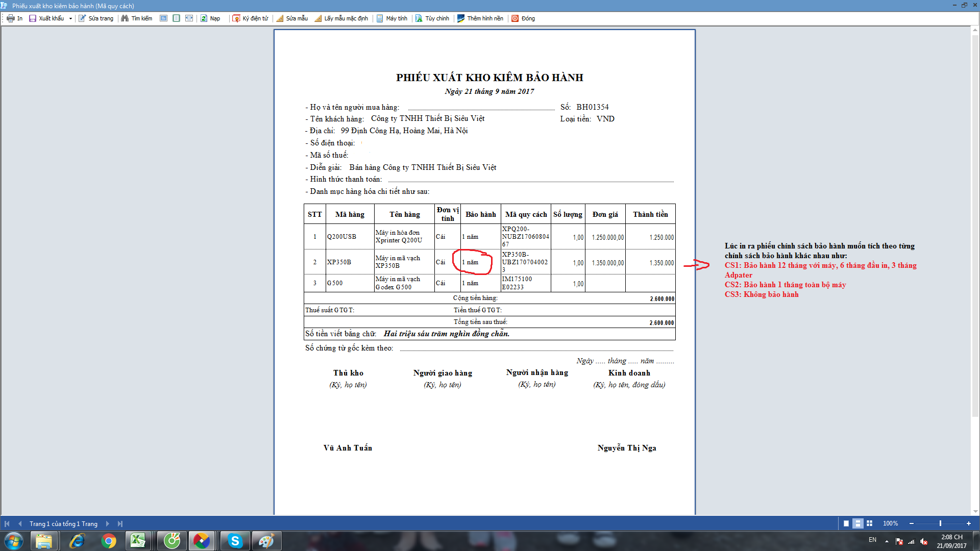
Task: Open the Xuất khẩu dropdown arrow
Action: (x=70, y=18)
